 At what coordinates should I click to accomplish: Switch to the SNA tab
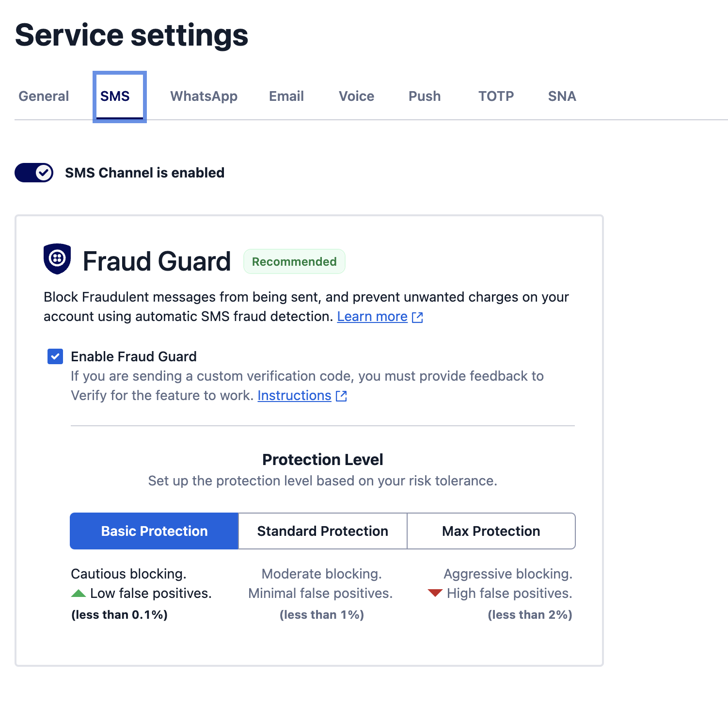[x=561, y=96]
